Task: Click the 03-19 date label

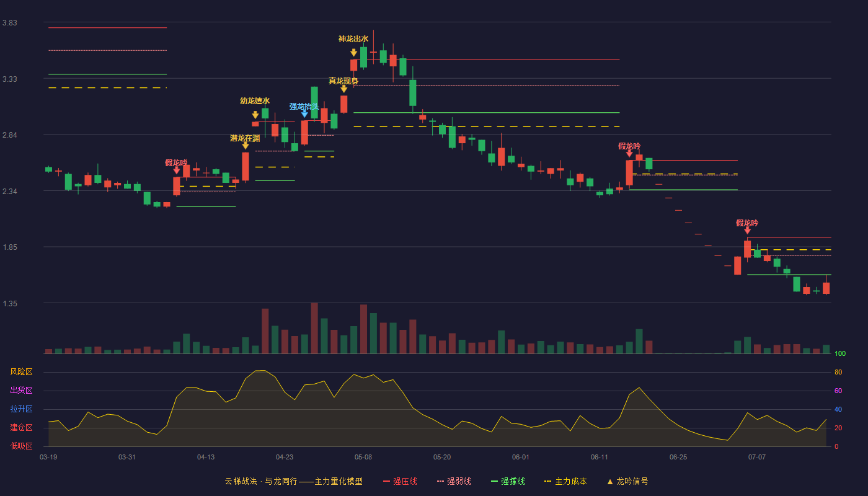Action: tap(48, 457)
